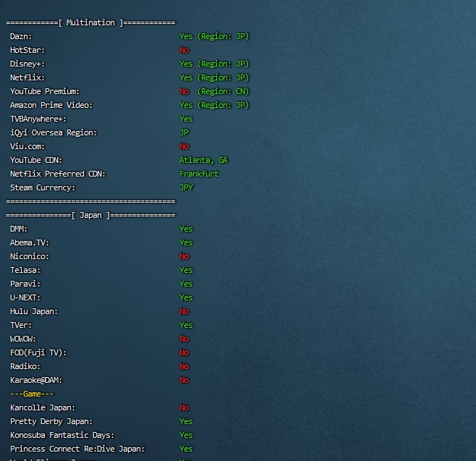
Task: Click the red 'No' beside Hulu Japan
Action: 184,312
